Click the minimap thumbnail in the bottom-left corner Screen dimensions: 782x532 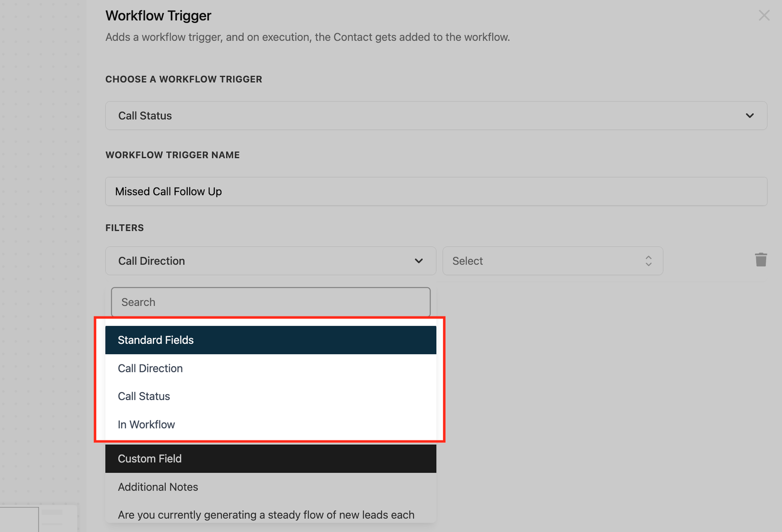(x=39, y=519)
